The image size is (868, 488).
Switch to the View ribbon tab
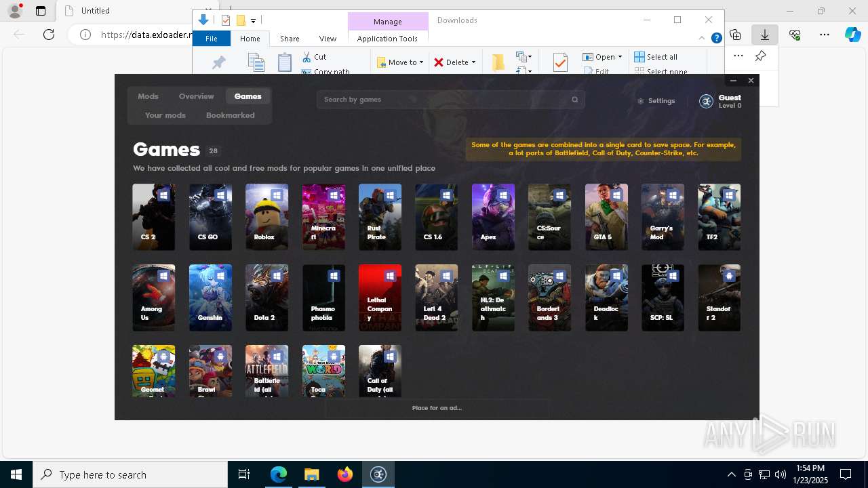tap(328, 39)
